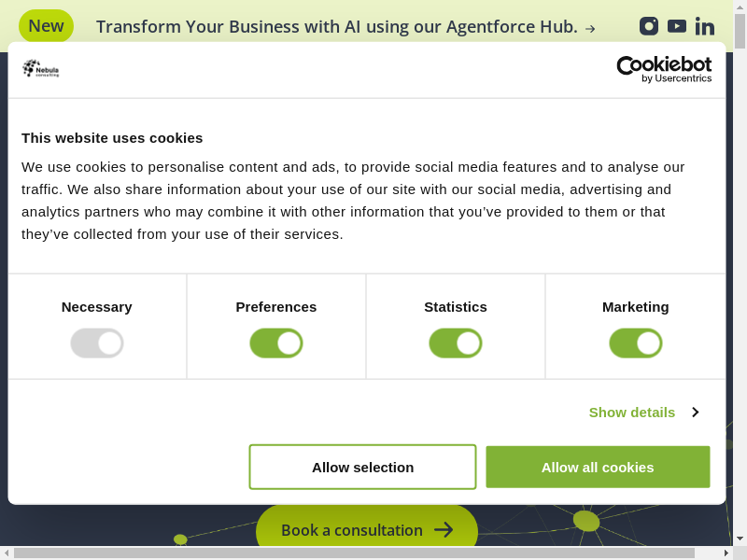
Task: Click the horizontal scrollbar right arrow
Action: tap(726, 553)
